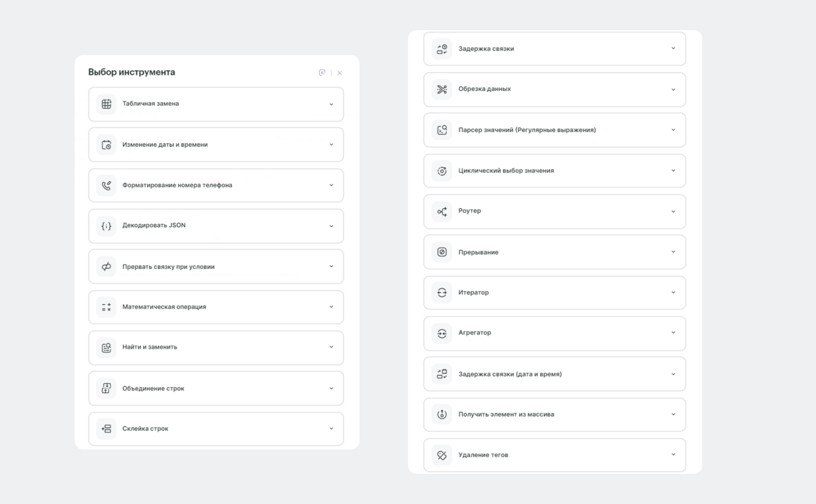Click the Итератор loop icon

pos(442,293)
